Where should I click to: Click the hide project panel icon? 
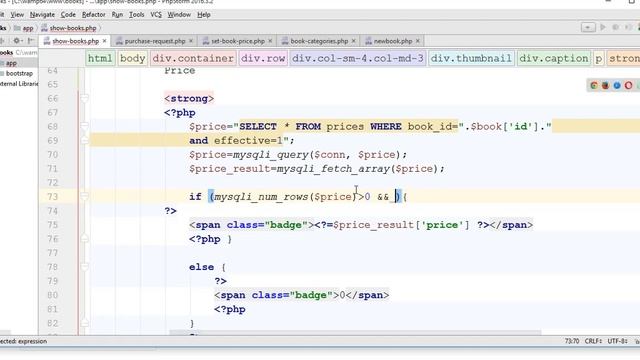click(x=31, y=40)
